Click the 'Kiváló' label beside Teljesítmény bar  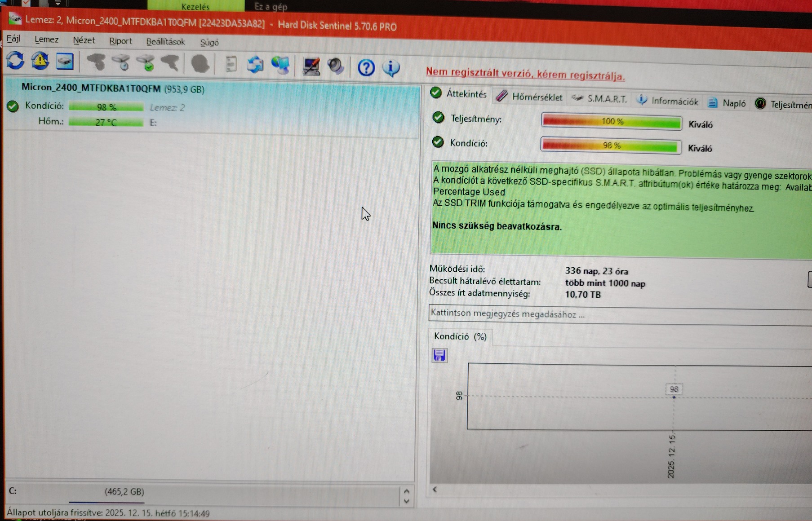(701, 124)
